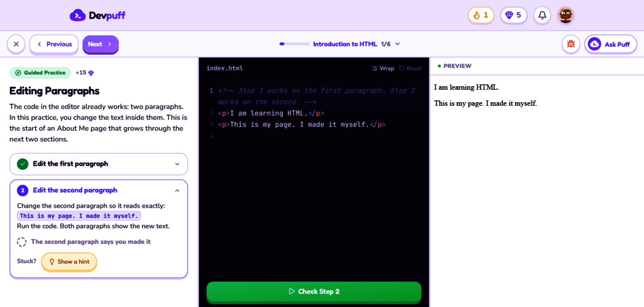Image resolution: width=644 pixels, height=307 pixels.
Task: Click the lesson progress bar
Action: click(x=294, y=44)
